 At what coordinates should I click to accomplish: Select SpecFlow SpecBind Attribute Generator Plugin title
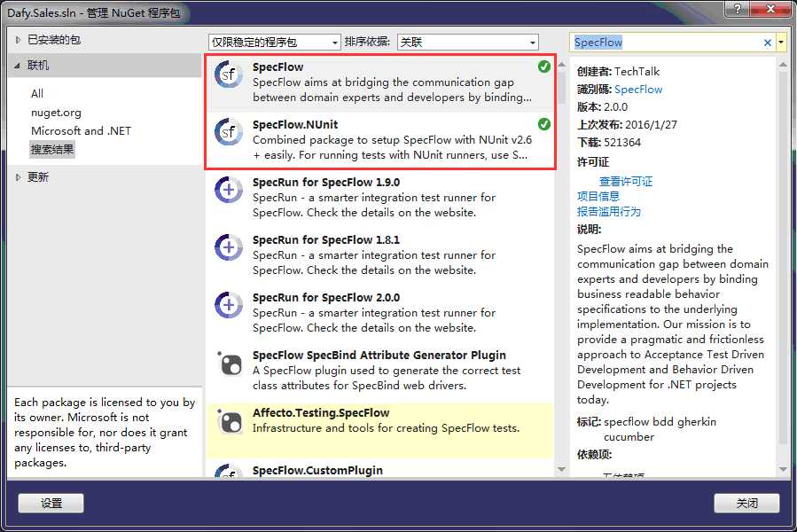point(379,355)
